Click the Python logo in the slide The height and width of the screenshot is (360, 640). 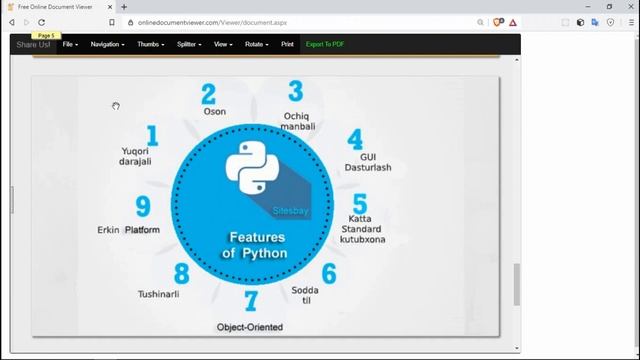click(253, 167)
